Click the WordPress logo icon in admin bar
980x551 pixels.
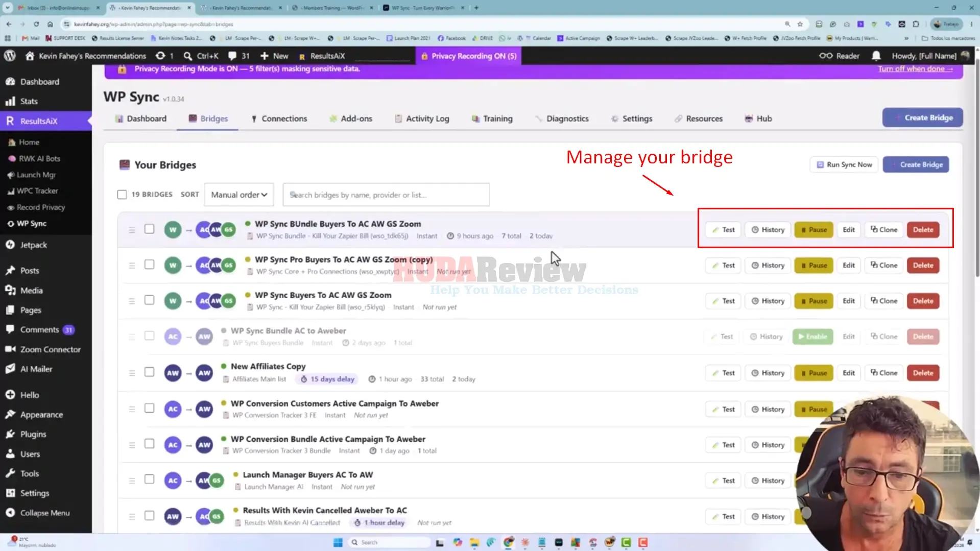pyautogui.click(x=10, y=56)
